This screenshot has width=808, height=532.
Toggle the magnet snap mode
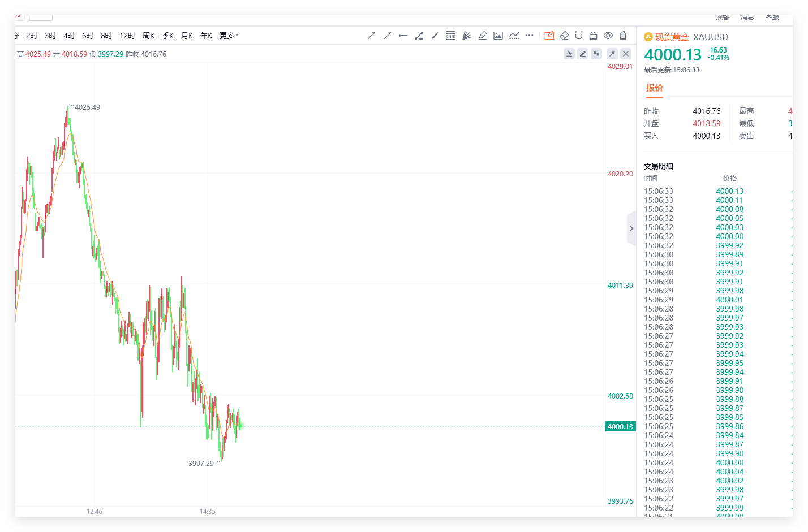(579, 36)
